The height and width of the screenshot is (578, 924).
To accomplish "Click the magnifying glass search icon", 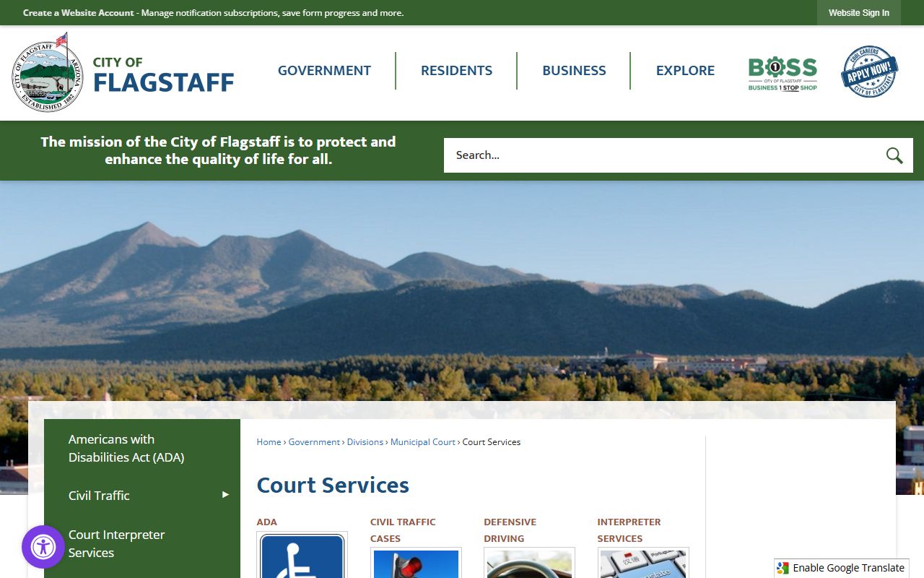I will (894, 155).
